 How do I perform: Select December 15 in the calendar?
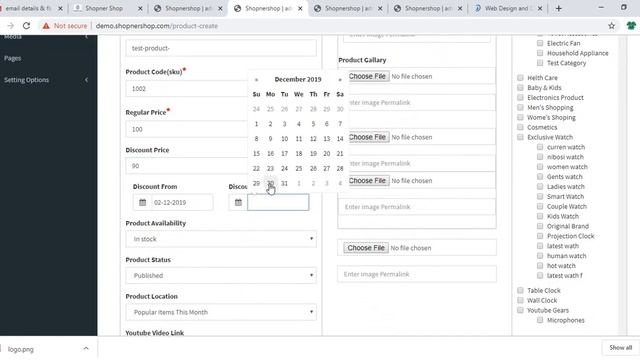pos(256,153)
